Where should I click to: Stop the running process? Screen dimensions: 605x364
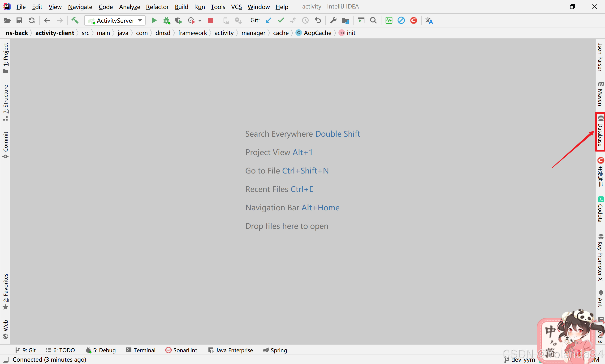[210, 20]
